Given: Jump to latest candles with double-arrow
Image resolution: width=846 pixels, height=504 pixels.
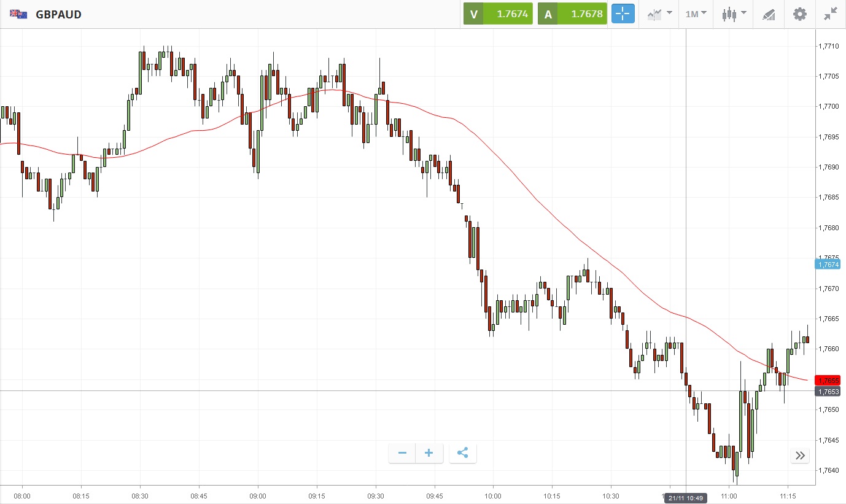Looking at the screenshot, I should [800, 456].
